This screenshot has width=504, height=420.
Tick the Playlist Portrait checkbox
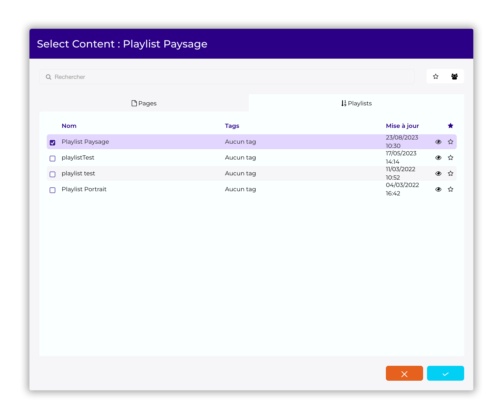pyautogui.click(x=52, y=190)
